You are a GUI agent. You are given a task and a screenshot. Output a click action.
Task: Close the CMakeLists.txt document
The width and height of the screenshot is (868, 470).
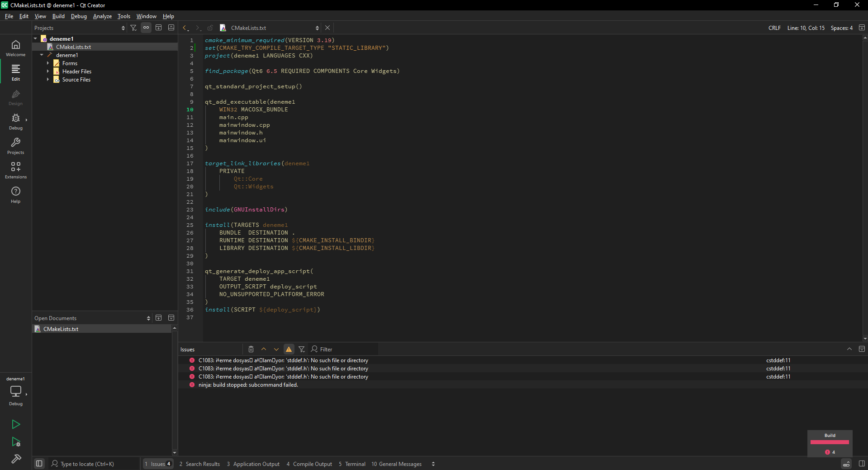[x=327, y=28]
